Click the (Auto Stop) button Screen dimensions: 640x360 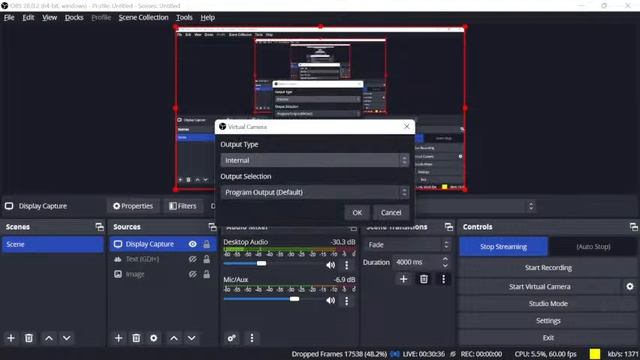coord(593,247)
